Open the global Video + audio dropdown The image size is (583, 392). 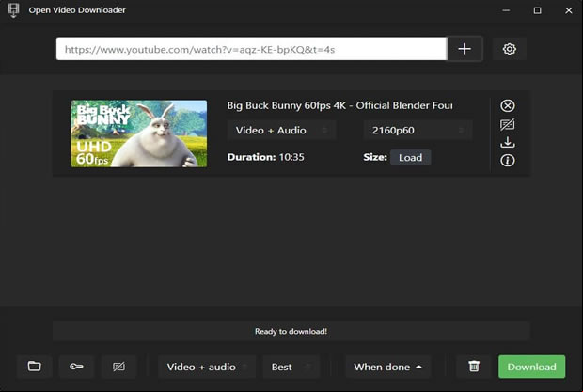click(207, 368)
